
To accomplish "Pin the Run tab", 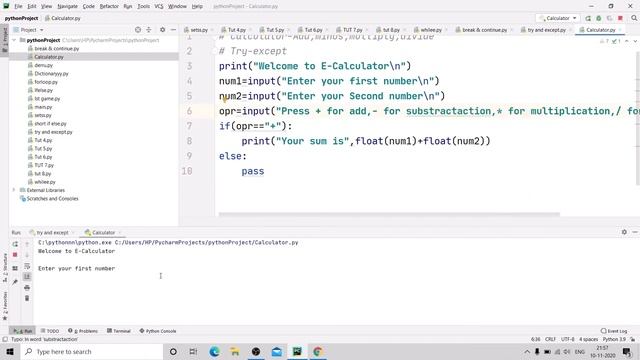I will 15,282.
